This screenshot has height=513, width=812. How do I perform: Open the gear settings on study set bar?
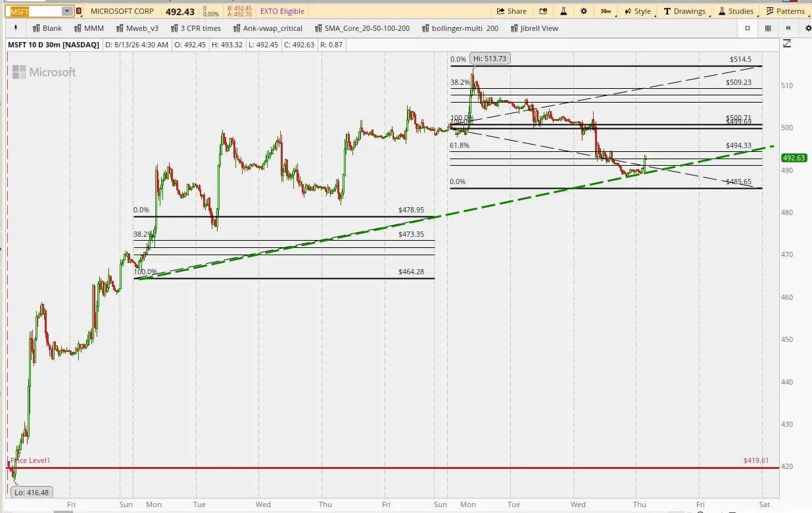pyautogui.click(x=808, y=28)
